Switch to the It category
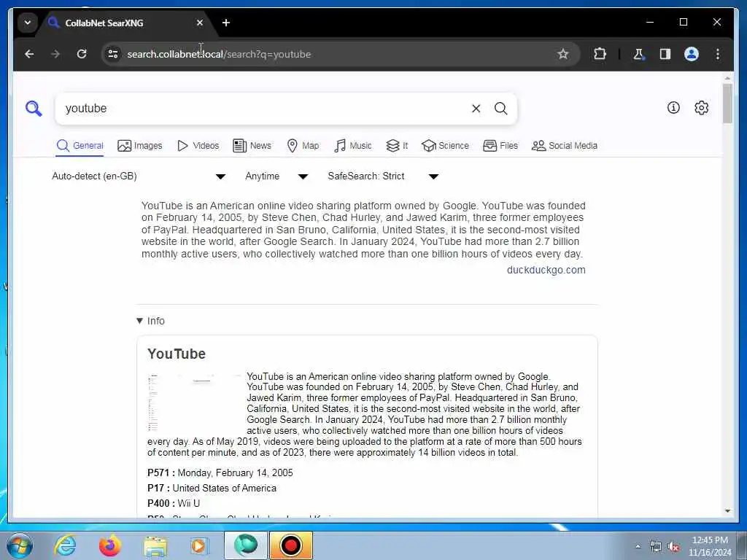747x560 pixels. [x=397, y=146]
